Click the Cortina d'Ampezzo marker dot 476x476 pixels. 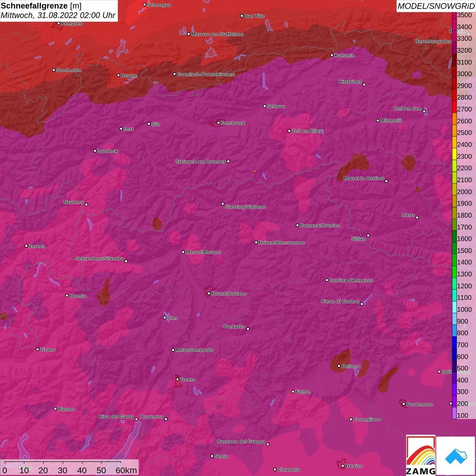pyautogui.click(x=327, y=280)
